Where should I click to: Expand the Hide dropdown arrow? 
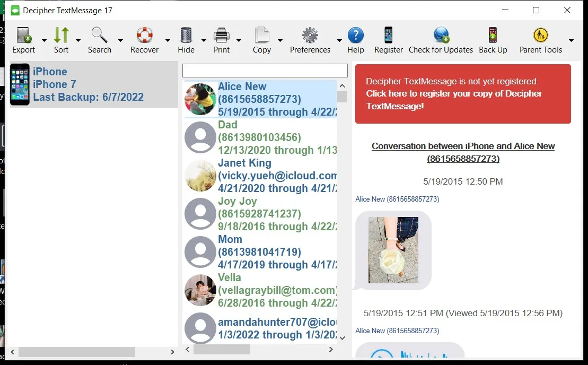[x=204, y=40]
